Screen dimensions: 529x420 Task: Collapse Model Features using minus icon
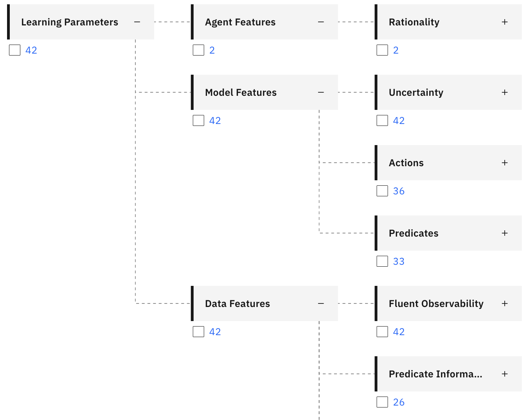pos(321,93)
